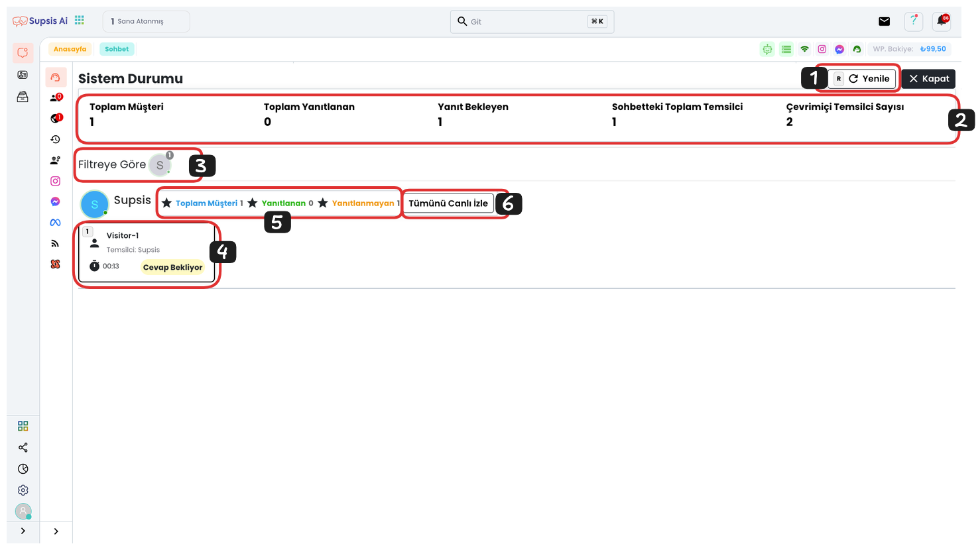Open the Meta channel icon in sub-sidebar
Image resolution: width=980 pixels, height=550 pixels.
tap(56, 223)
